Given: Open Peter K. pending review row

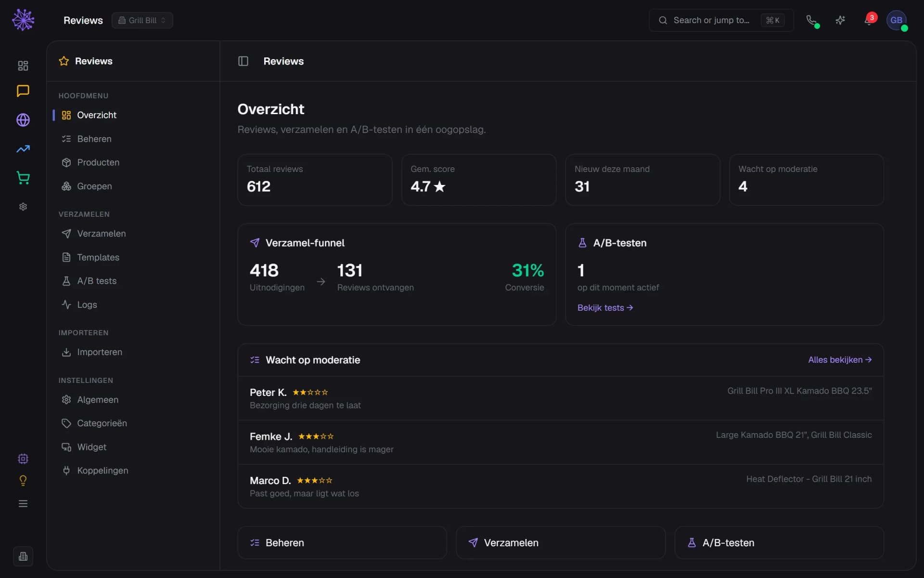Looking at the screenshot, I should tap(561, 398).
